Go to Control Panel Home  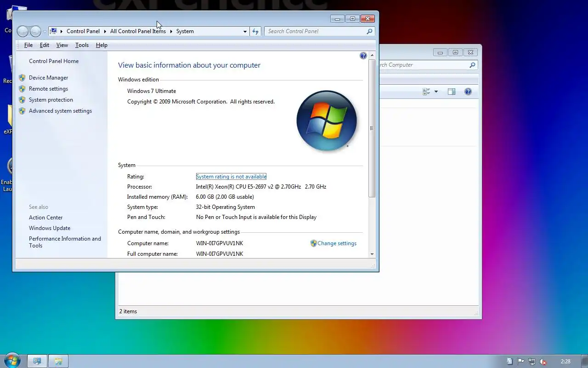click(54, 61)
